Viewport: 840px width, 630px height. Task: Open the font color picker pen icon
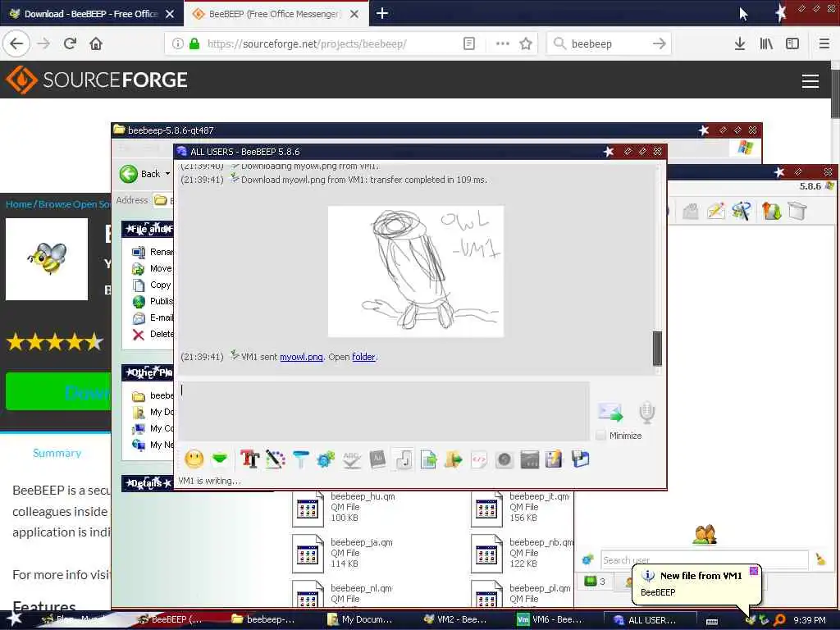tap(276, 459)
